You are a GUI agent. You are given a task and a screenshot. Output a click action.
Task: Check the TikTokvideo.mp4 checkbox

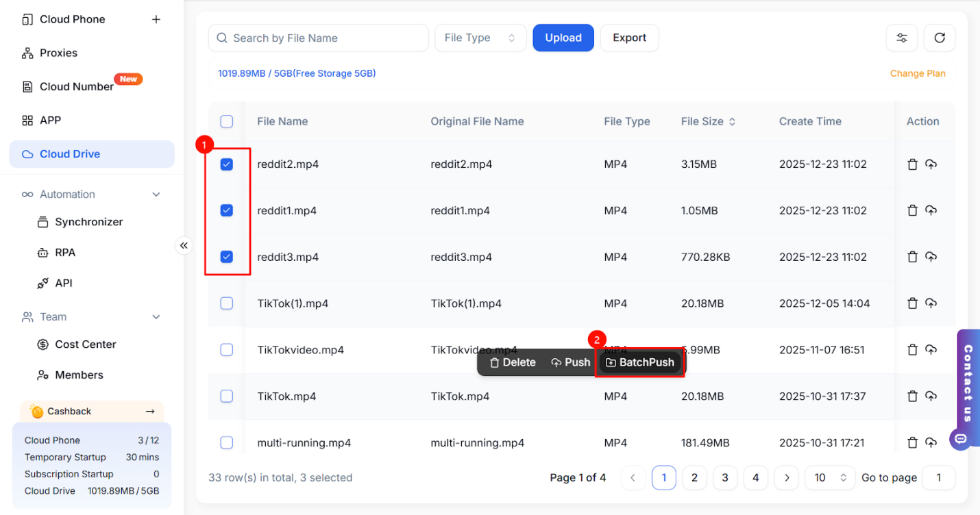227,350
